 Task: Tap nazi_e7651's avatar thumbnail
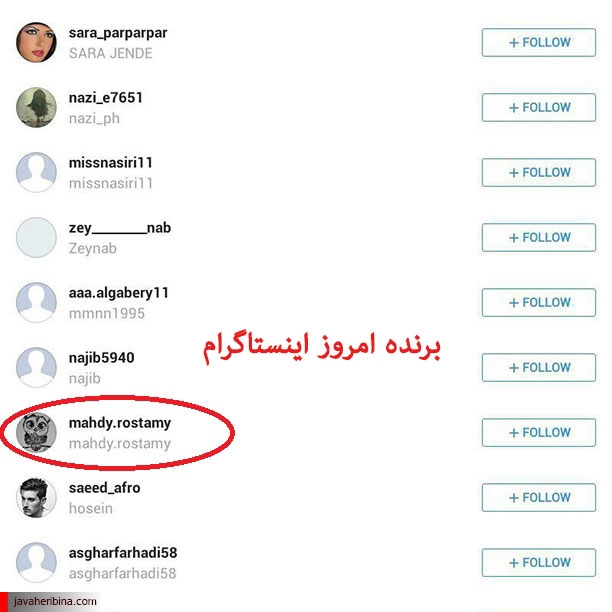pyautogui.click(x=36, y=107)
